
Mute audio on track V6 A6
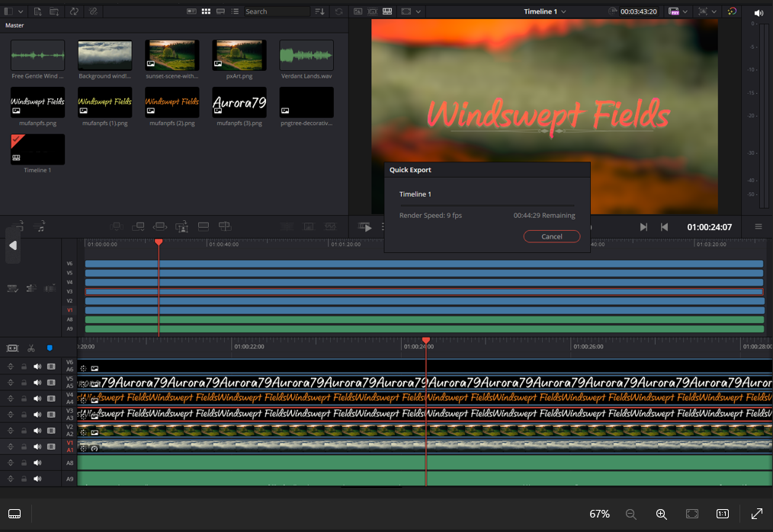click(37, 367)
